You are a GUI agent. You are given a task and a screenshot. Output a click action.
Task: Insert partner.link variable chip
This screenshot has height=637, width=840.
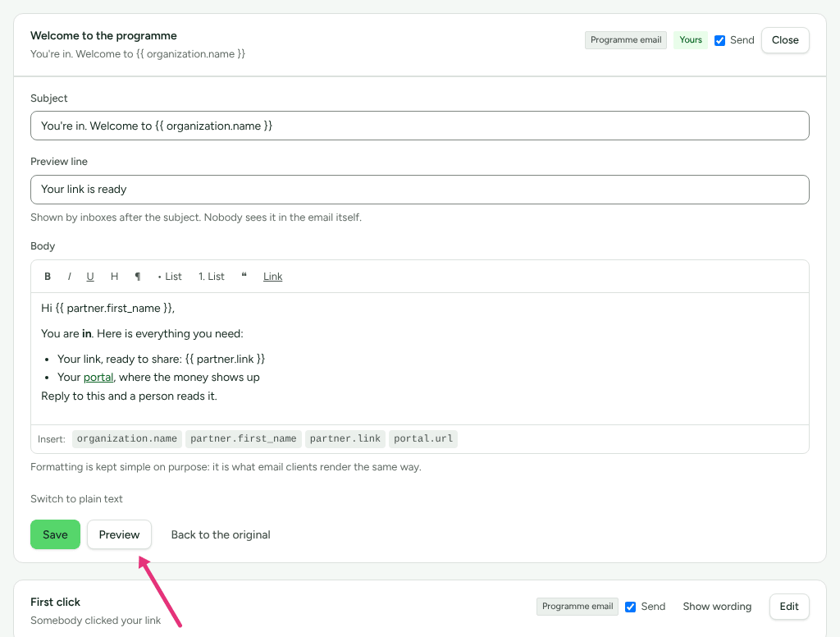pos(345,438)
